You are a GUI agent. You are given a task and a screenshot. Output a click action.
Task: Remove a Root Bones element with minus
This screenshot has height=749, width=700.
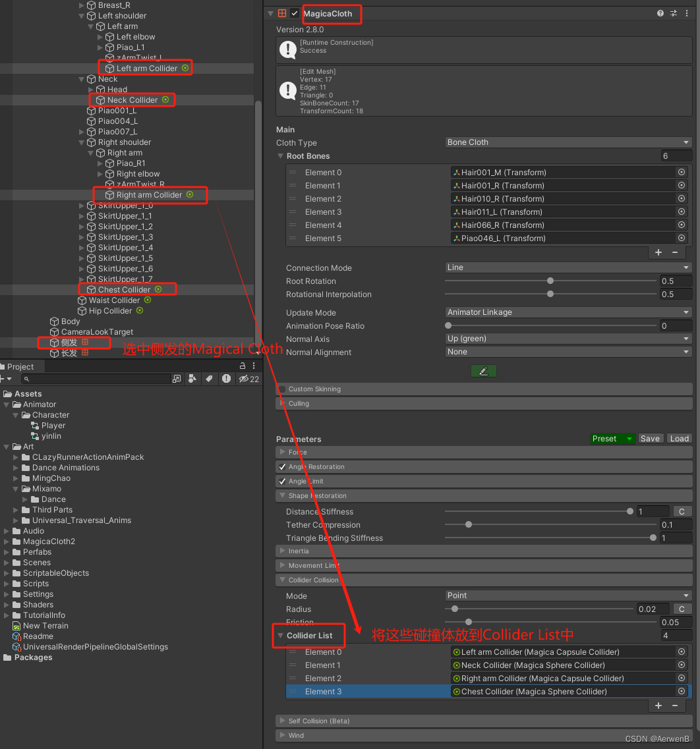coord(675,252)
